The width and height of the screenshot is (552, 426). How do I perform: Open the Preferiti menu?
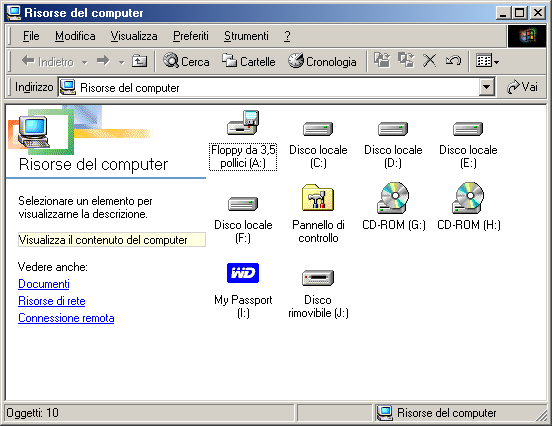(x=190, y=36)
